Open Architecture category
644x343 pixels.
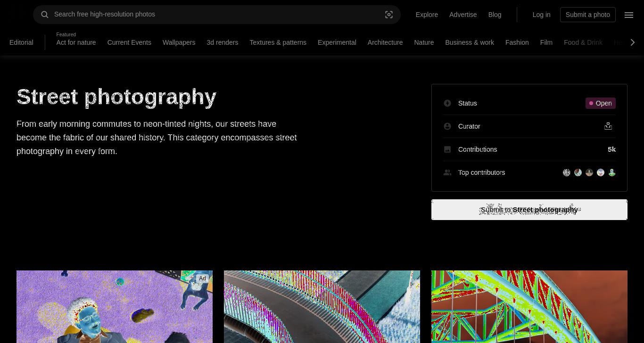pyautogui.click(x=385, y=42)
